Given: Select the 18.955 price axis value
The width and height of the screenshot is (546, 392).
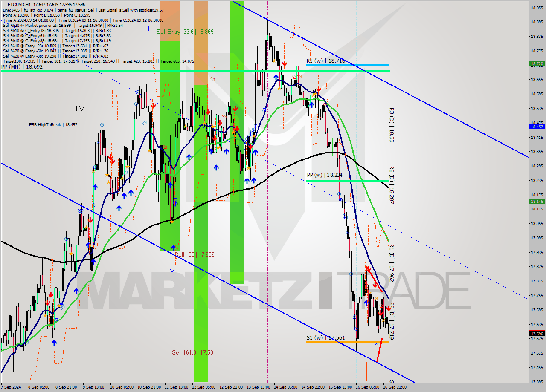Looking at the screenshot, I should (537, 8).
